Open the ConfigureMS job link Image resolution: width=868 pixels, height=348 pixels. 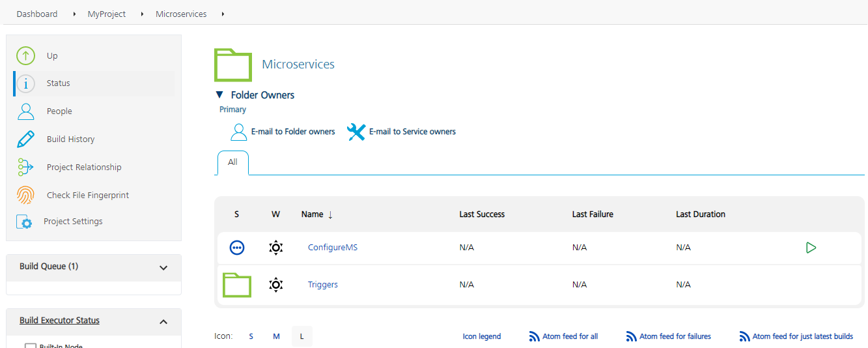tap(332, 248)
